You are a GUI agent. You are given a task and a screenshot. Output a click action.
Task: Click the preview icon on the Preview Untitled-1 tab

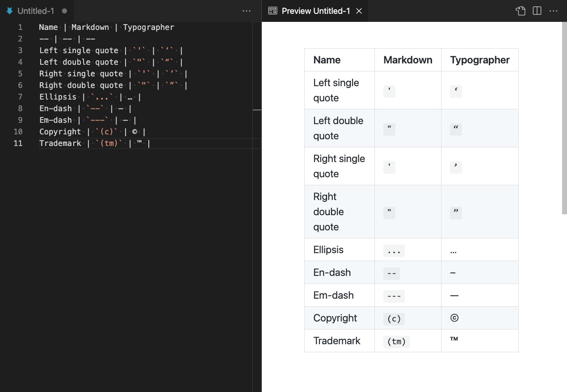coord(272,11)
